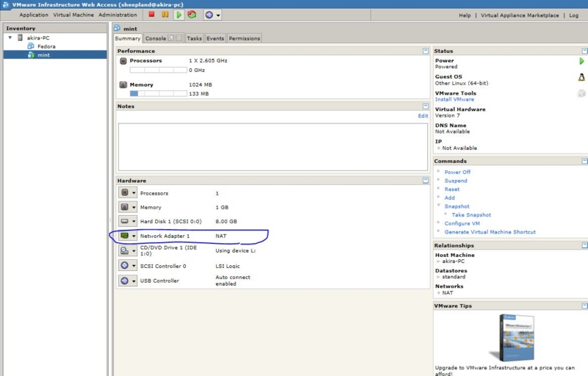Click the VMware Infrastructure product box image
Image resolution: width=588 pixels, height=376 pixels.
pos(513,338)
